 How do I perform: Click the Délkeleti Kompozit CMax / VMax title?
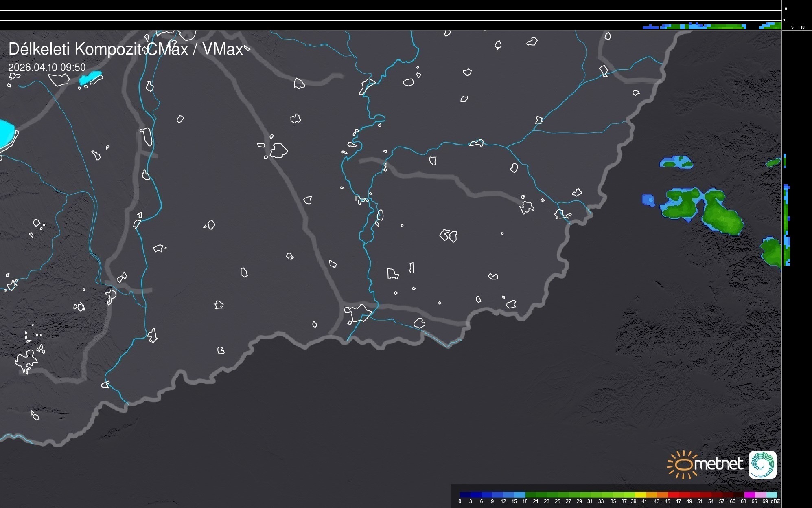(x=125, y=49)
